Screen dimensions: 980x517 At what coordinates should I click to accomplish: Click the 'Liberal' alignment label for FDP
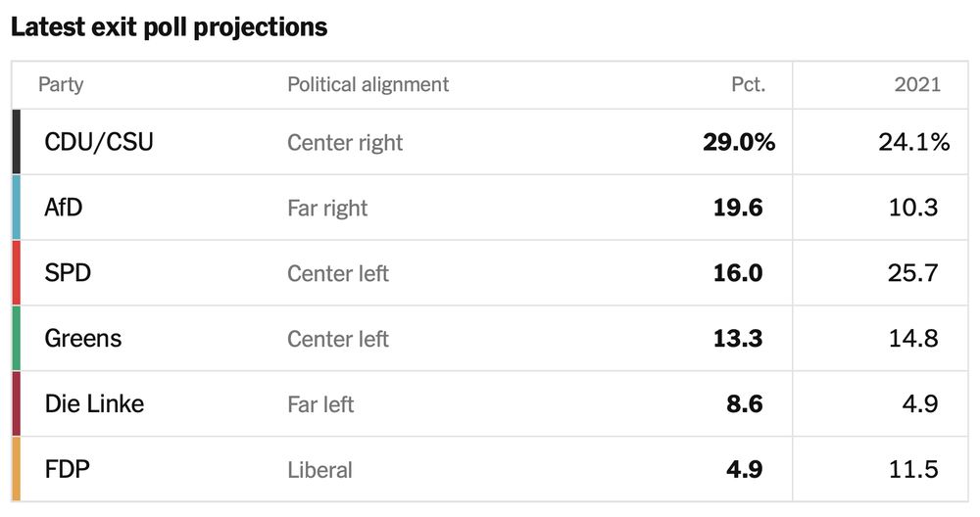(319, 469)
